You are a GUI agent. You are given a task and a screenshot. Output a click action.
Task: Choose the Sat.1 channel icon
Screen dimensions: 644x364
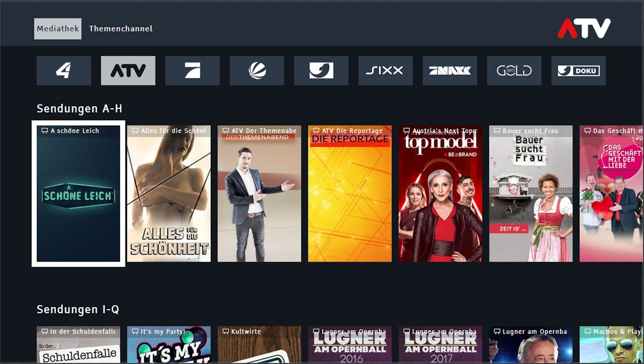(x=257, y=71)
